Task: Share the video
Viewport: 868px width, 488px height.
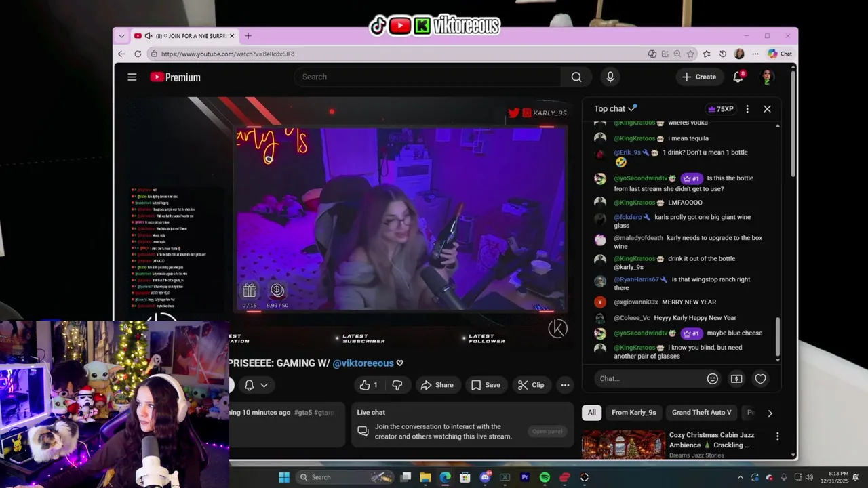Action: click(x=437, y=385)
